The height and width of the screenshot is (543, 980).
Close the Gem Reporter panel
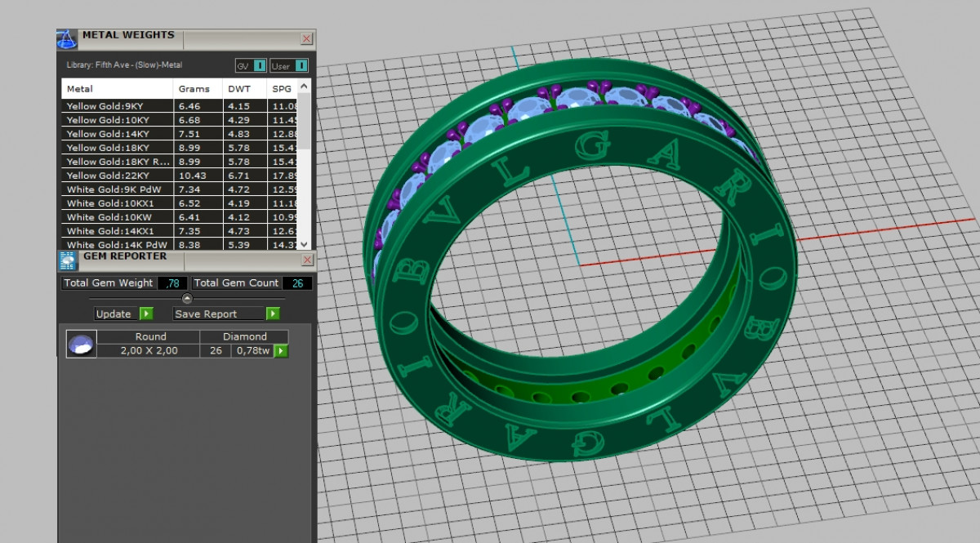point(307,260)
